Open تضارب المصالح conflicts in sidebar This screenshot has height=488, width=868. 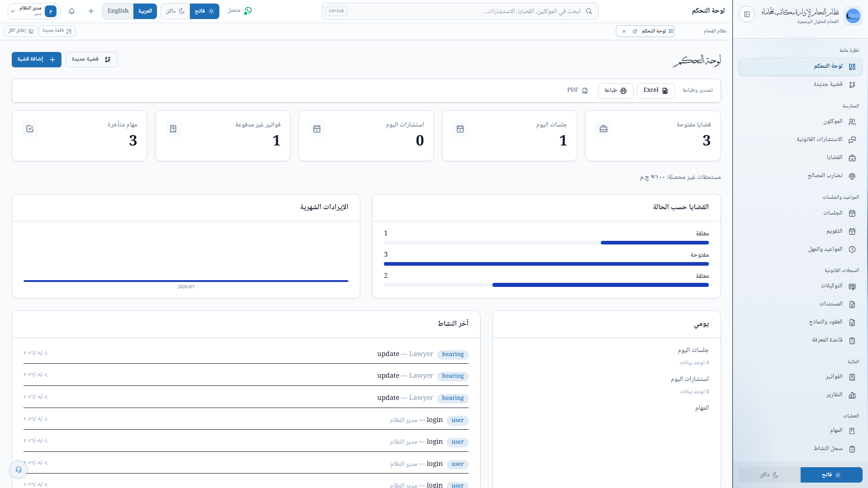coord(800,176)
